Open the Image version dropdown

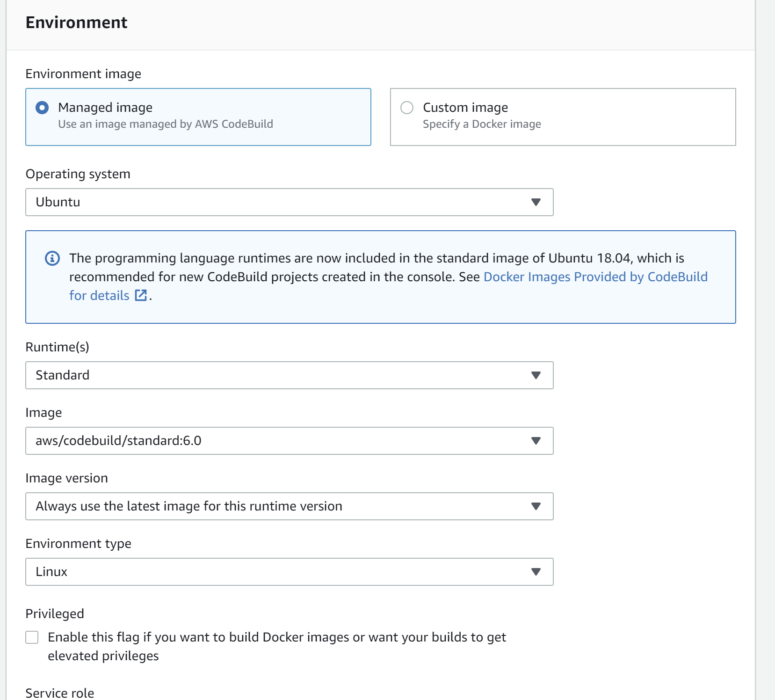point(290,506)
